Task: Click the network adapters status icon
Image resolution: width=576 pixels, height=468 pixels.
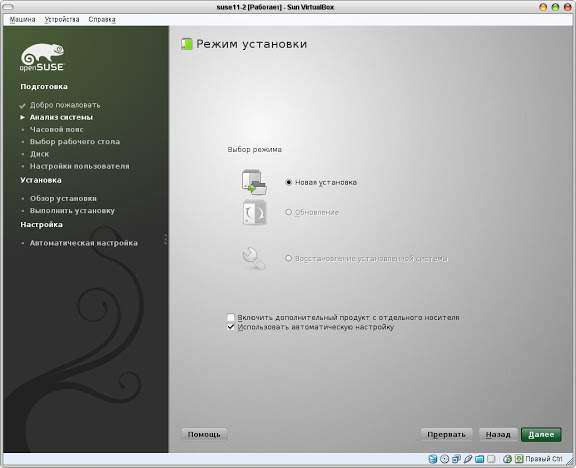Action: tap(456, 459)
